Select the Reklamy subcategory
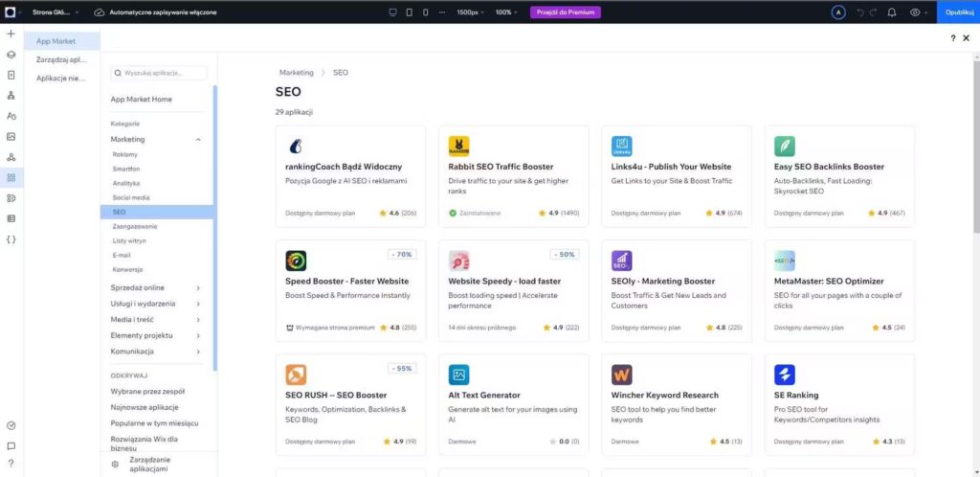980x477 pixels. click(125, 154)
